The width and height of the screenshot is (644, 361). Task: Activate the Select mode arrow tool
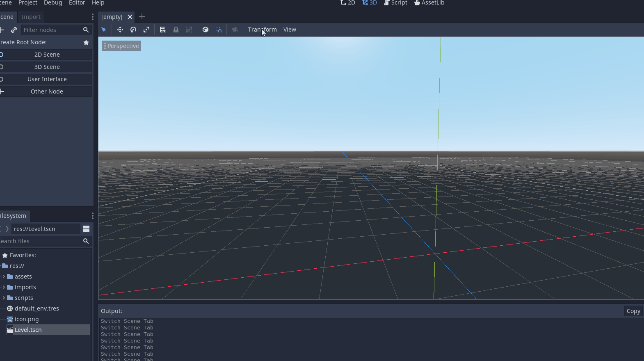point(104,30)
